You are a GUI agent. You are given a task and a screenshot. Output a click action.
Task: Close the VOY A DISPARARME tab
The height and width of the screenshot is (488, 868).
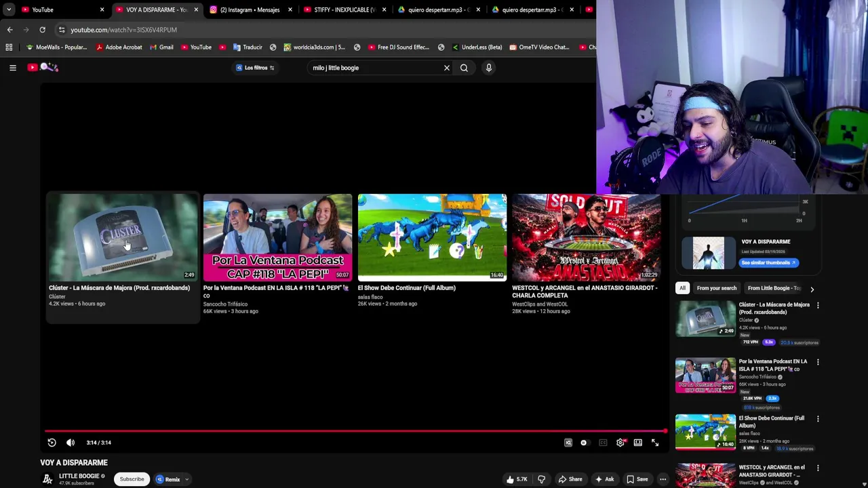(196, 9)
